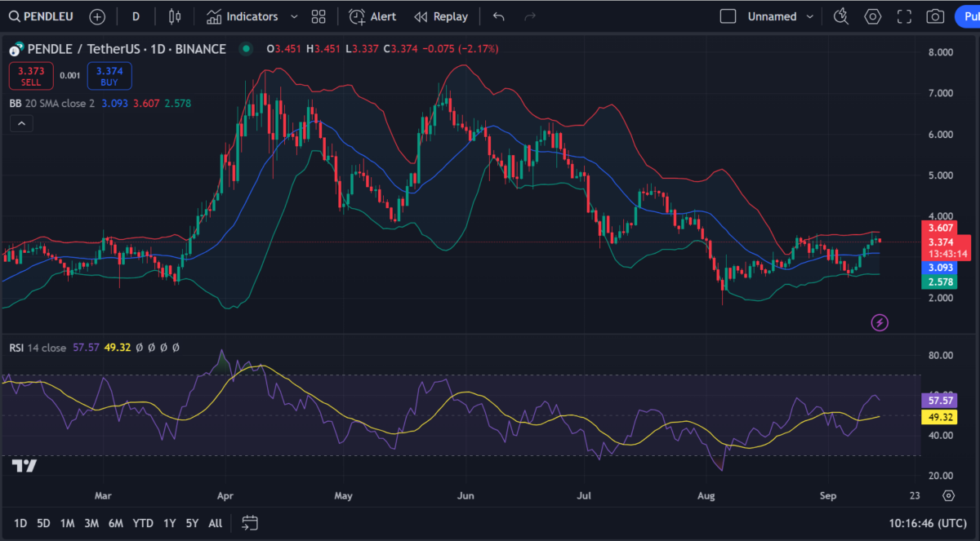Click the redo arrow in the top toolbar
The image size is (980, 541).
[x=530, y=16]
